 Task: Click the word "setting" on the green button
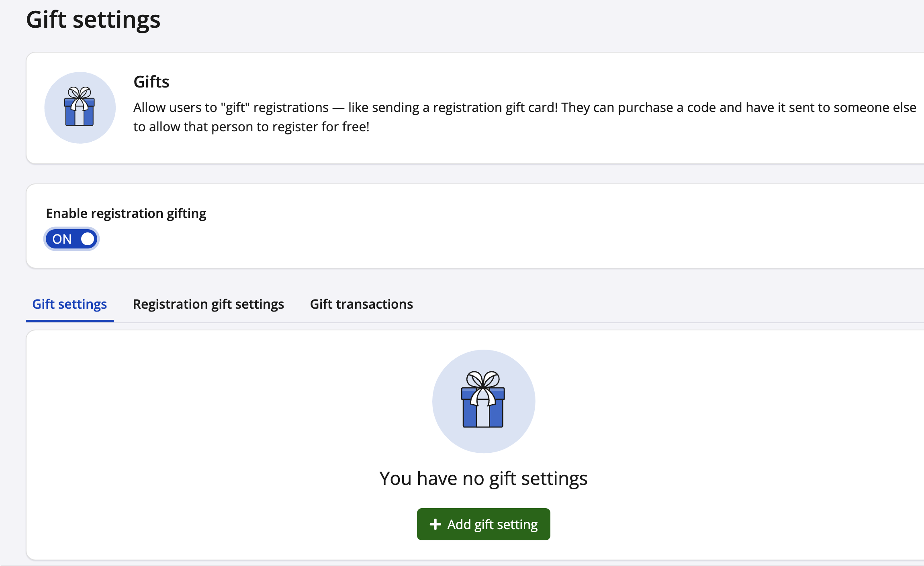point(517,524)
